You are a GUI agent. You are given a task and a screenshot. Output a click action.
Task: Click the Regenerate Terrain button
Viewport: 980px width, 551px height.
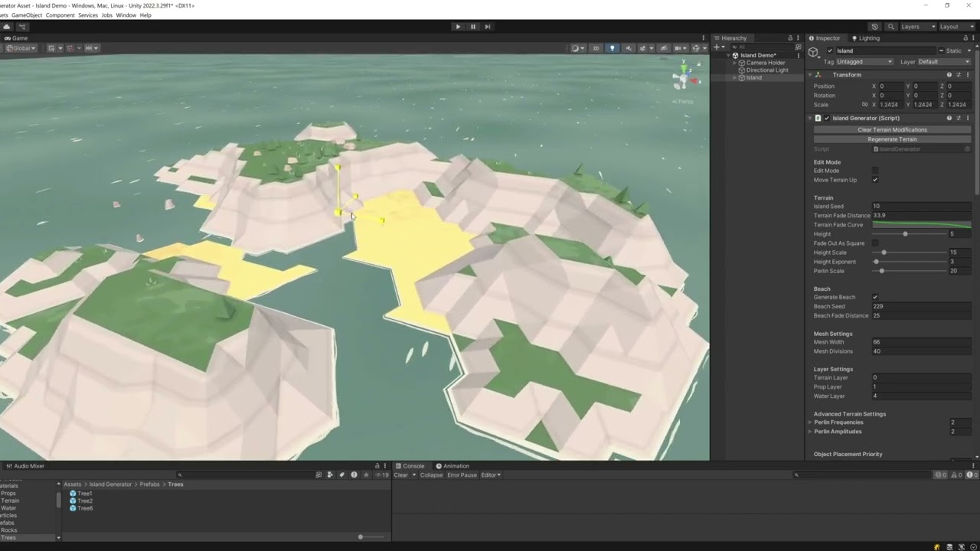tap(893, 139)
